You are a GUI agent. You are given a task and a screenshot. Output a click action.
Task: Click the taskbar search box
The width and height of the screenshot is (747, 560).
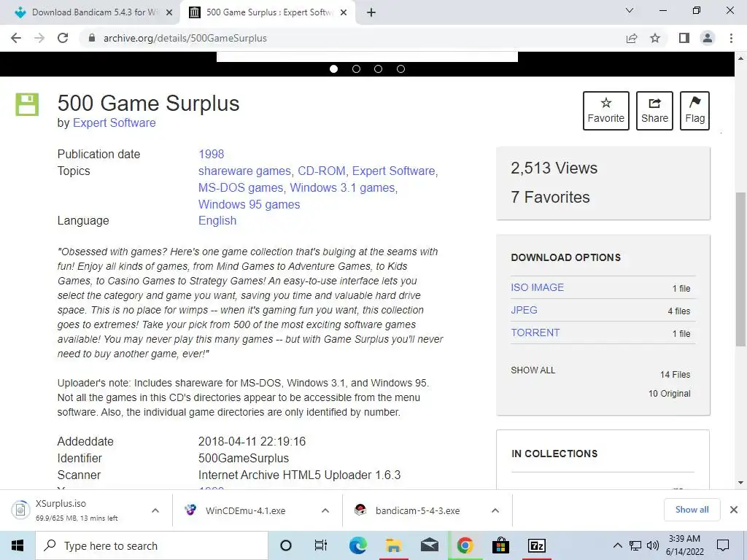tap(152, 545)
